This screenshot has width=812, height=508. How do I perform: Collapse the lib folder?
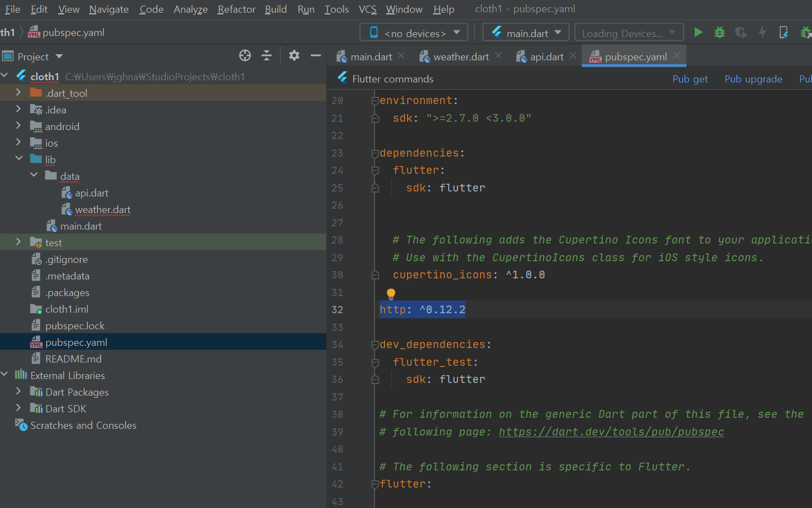[19, 159]
